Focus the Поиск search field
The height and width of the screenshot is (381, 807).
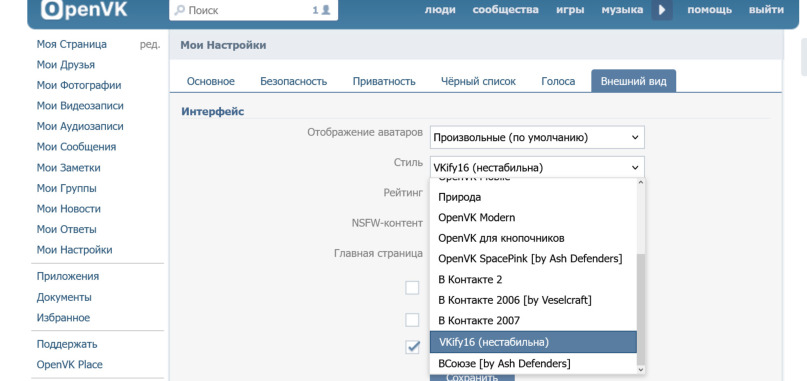pyautogui.click(x=253, y=10)
